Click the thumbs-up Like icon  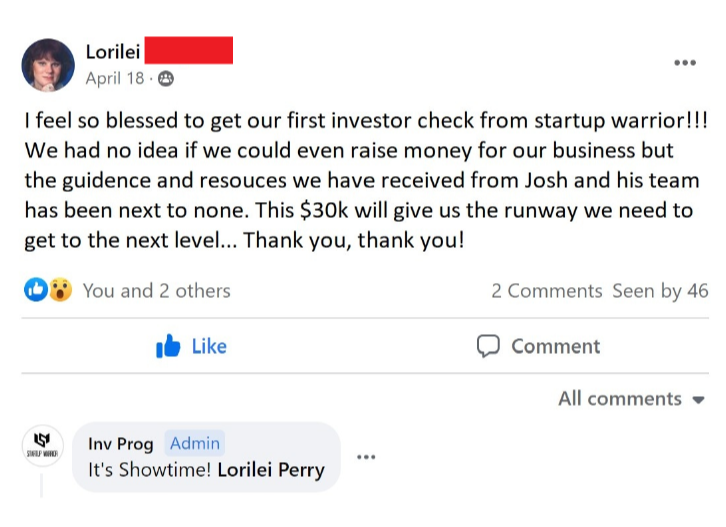coord(169,346)
